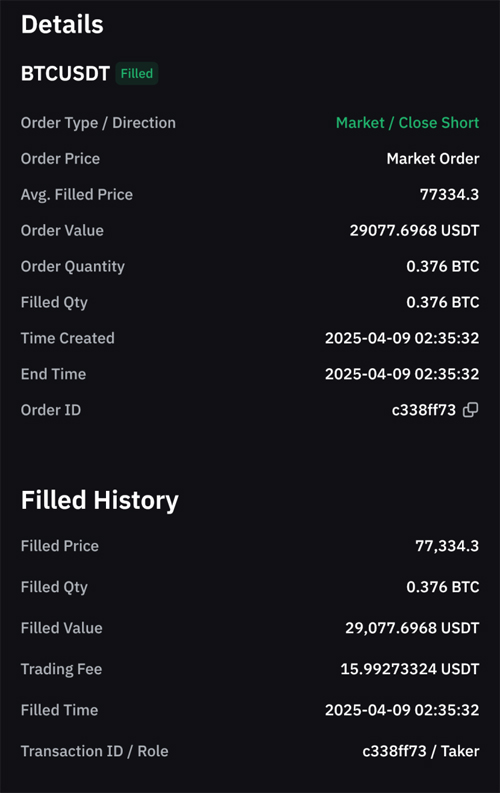This screenshot has height=793, width=500.
Task: Select the Time Created timestamp value
Action: (x=402, y=338)
